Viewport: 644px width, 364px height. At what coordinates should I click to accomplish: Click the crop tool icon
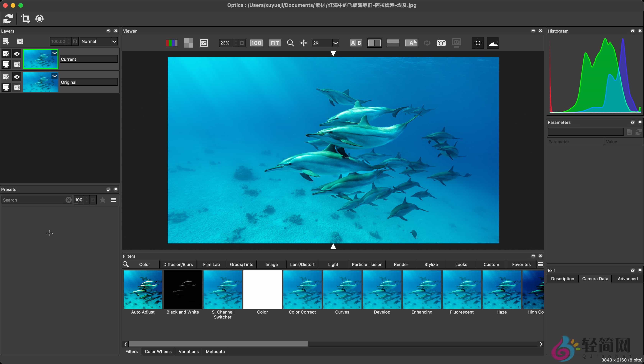tap(25, 19)
